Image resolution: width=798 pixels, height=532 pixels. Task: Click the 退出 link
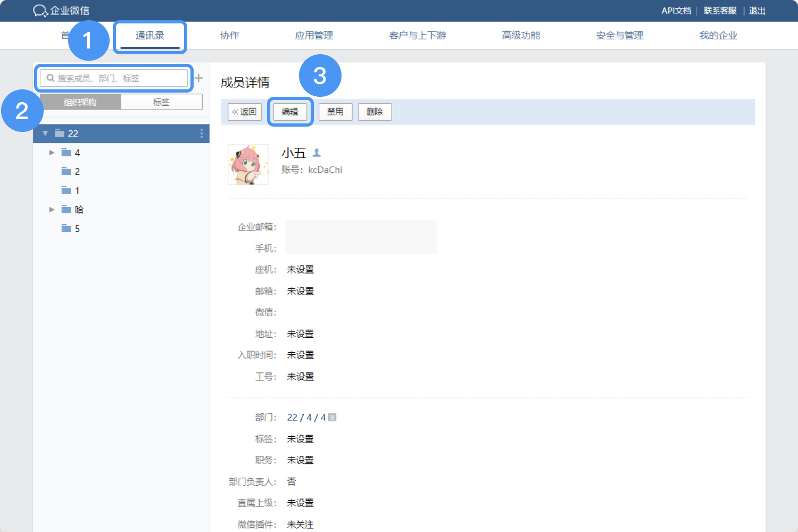[x=757, y=11]
